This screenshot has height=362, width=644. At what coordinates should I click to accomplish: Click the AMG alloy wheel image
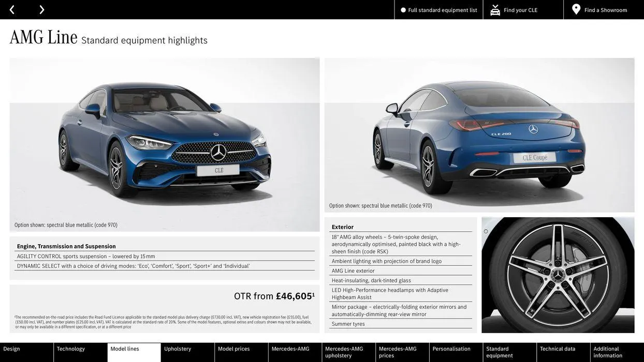click(558, 275)
